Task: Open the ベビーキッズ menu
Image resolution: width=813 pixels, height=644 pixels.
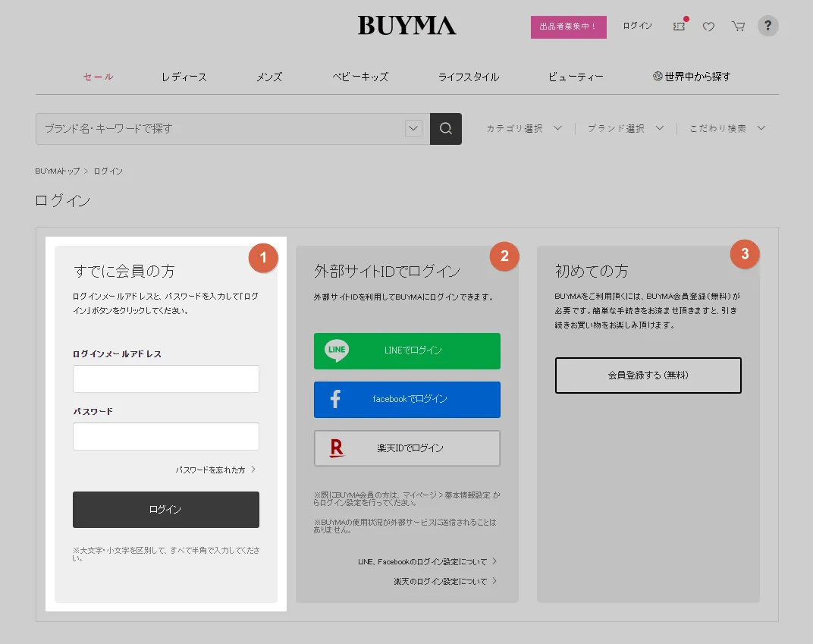Action: tap(360, 77)
